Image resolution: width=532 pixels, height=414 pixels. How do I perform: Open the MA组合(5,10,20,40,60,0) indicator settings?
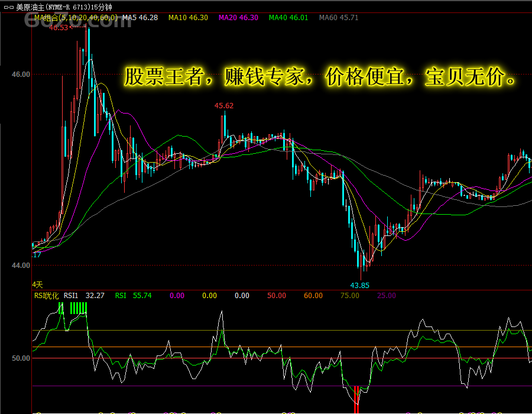point(76,18)
